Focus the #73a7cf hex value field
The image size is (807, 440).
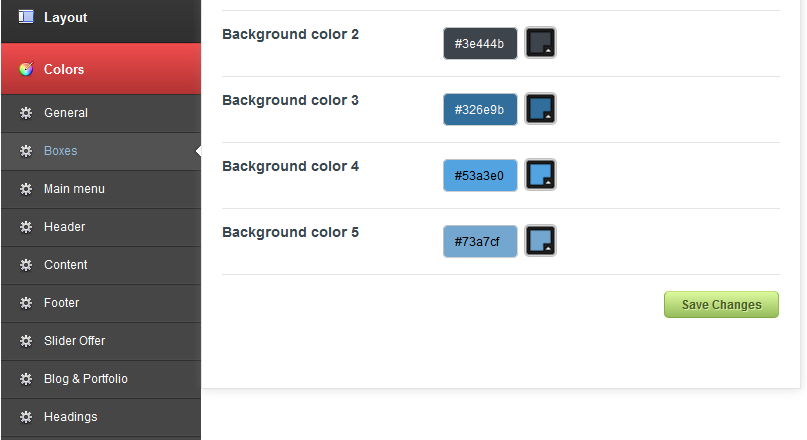(x=480, y=242)
